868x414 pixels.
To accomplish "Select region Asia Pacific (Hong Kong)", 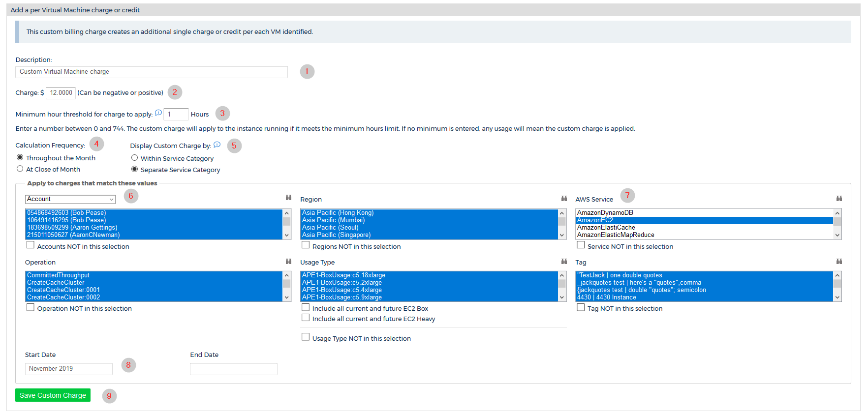I will click(x=429, y=213).
